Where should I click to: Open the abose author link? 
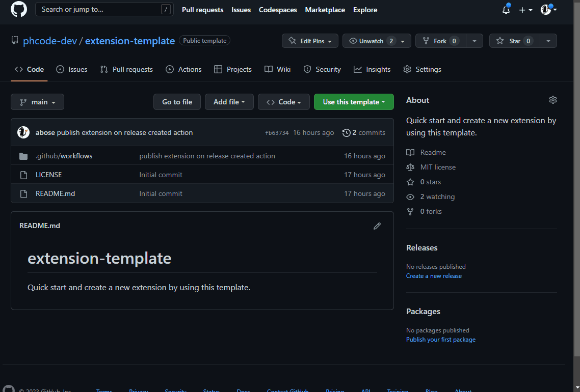coord(45,132)
